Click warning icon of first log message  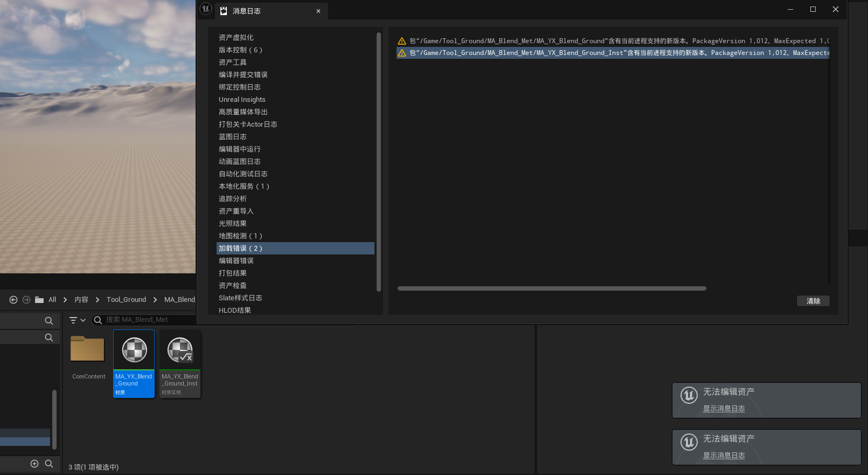pos(402,41)
